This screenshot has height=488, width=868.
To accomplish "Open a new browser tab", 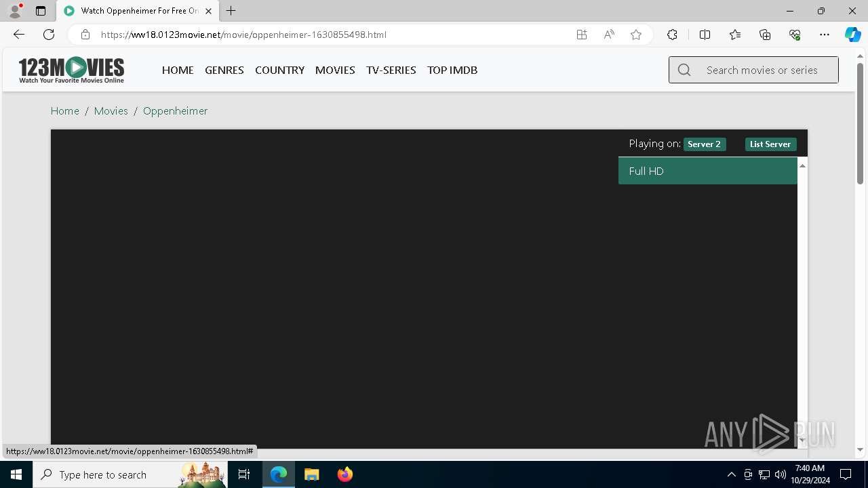I will 231,11.
